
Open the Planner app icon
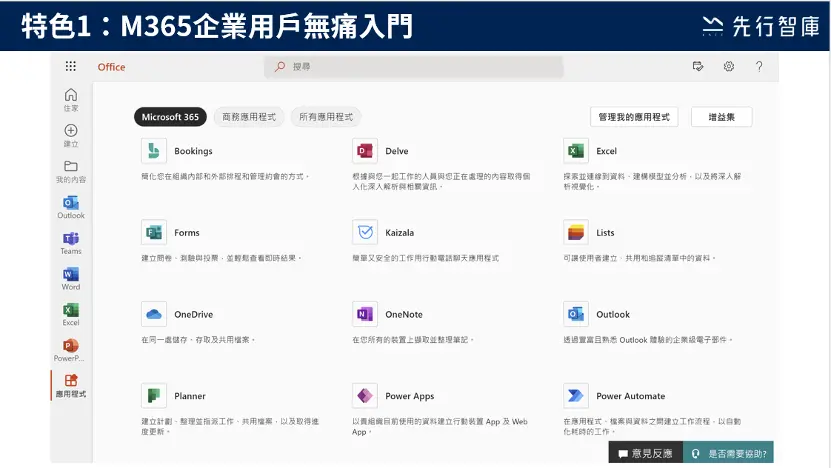click(154, 396)
